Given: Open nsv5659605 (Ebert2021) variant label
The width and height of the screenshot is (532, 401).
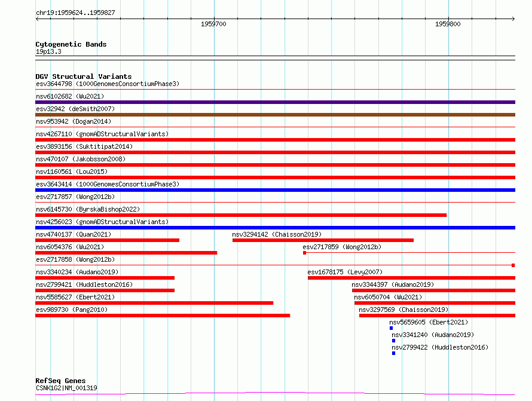Looking at the screenshot, I should (x=429, y=322).
